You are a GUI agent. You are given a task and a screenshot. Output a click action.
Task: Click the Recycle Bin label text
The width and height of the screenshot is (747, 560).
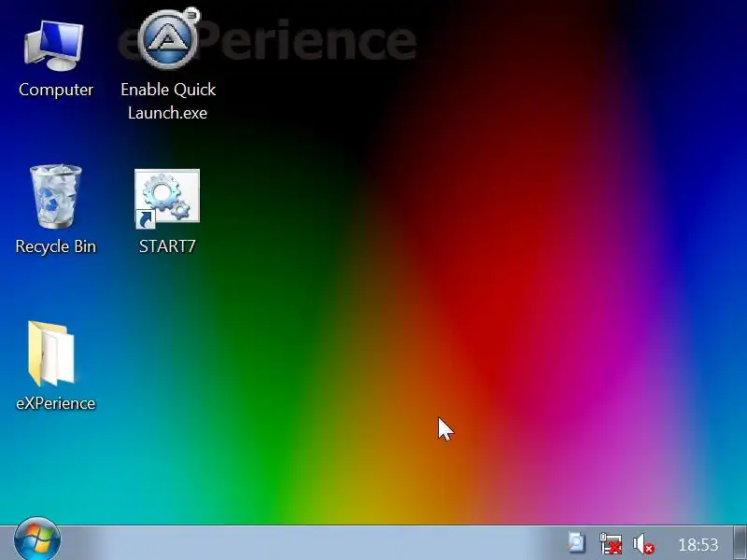click(56, 246)
